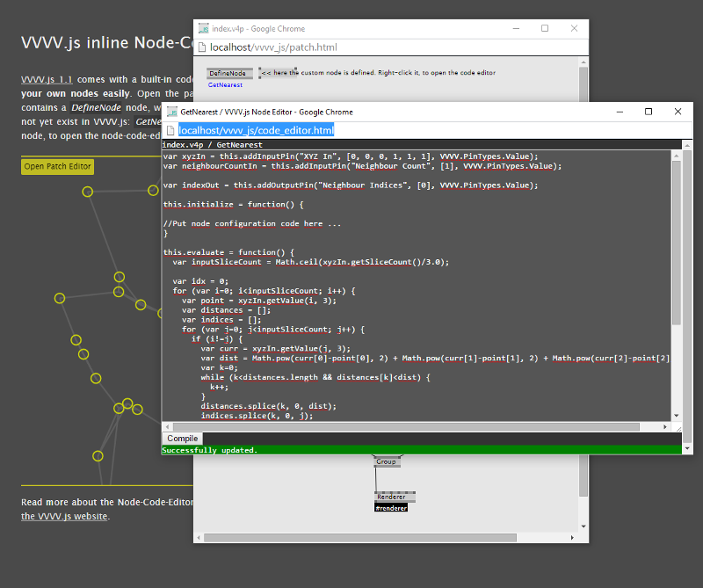Click the 'this.evaluate = function()' code line

(228, 252)
